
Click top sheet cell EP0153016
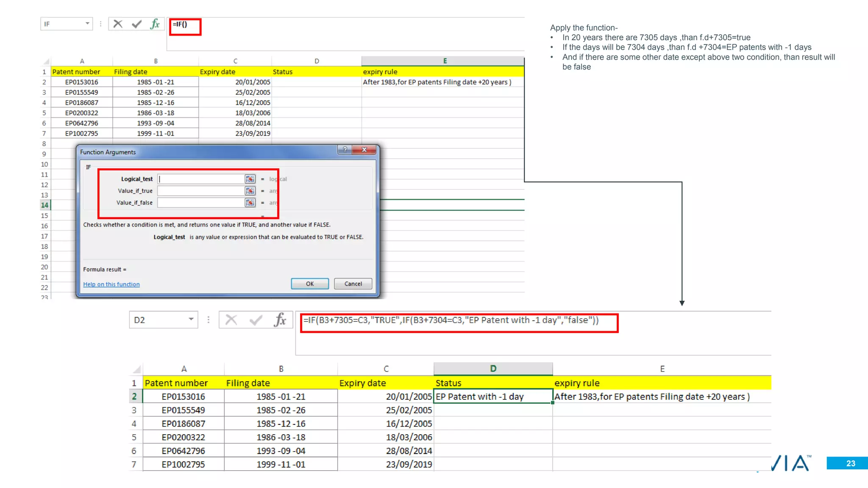pos(82,82)
